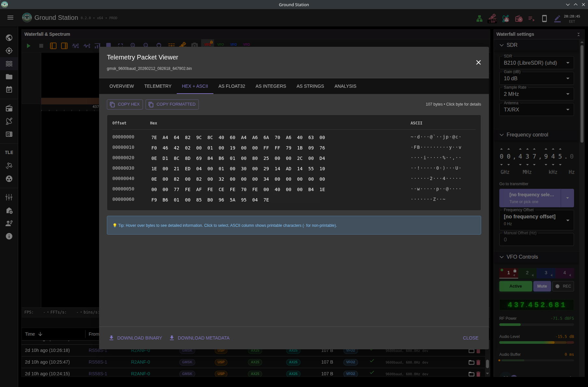The width and height of the screenshot is (588, 387).
Task: Zoom in using the spectrum toolbar magnifier
Action: tap(133, 45)
